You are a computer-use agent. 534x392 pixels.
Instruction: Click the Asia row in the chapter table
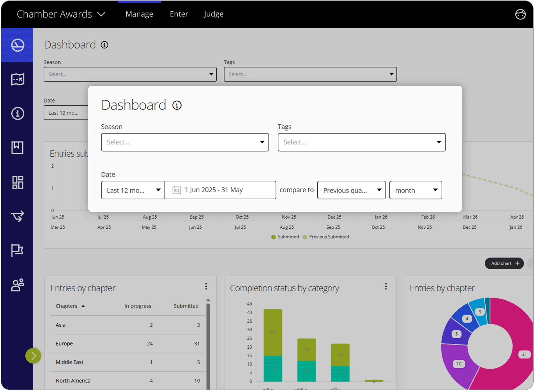(x=128, y=325)
